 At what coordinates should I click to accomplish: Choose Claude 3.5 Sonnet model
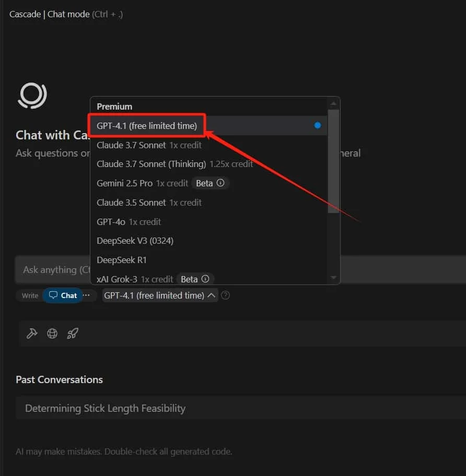pyautogui.click(x=209, y=203)
